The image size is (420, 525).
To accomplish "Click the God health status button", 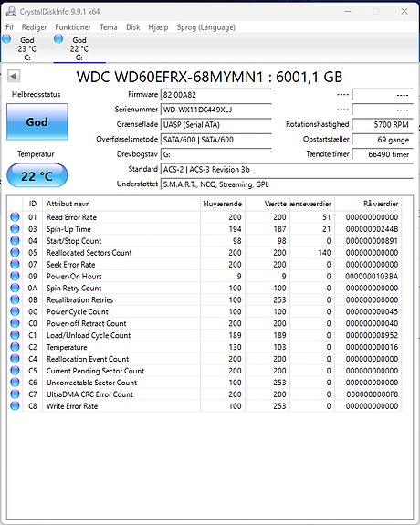I will 37,121.
